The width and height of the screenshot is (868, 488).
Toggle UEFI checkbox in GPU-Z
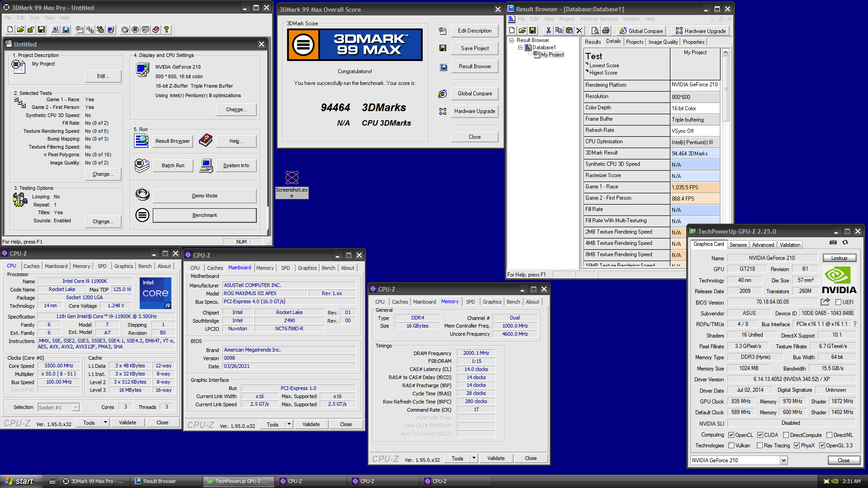coord(838,302)
